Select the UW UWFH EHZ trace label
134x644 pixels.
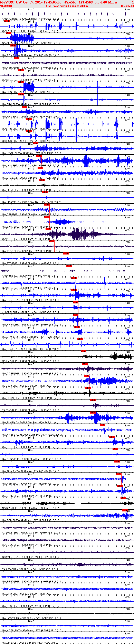click(11, 154)
